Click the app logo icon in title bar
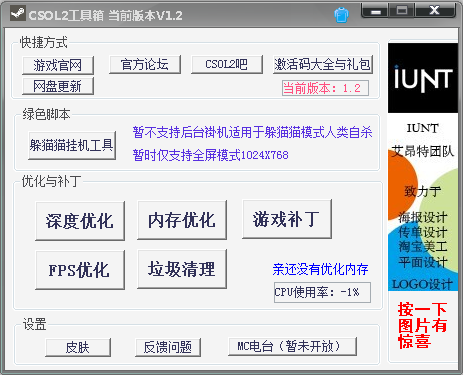463x375 pixels. coord(17,14)
